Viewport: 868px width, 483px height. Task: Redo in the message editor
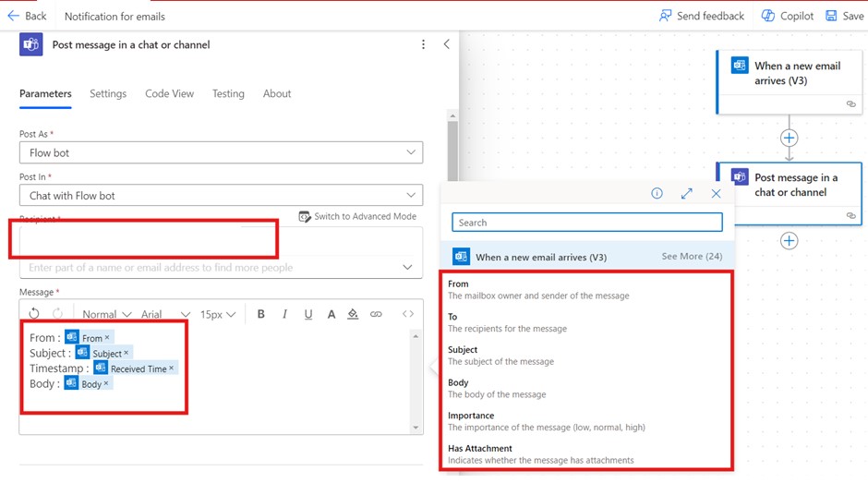pyautogui.click(x=57, y=314)
